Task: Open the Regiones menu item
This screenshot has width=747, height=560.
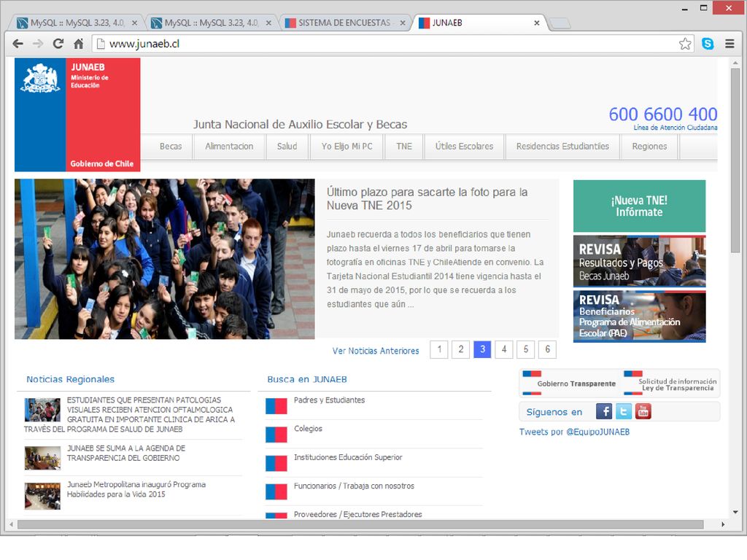Action: 649,146
